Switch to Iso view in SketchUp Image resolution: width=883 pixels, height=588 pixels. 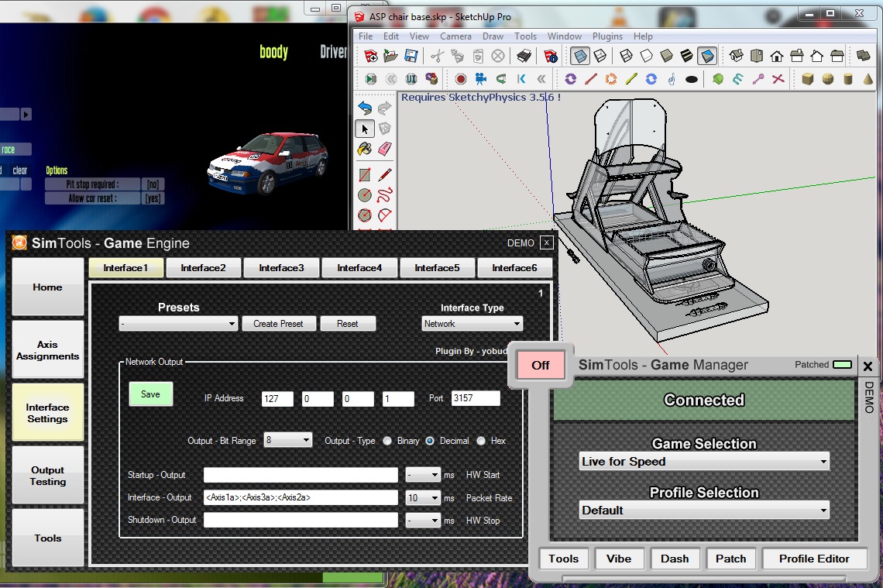736,56
